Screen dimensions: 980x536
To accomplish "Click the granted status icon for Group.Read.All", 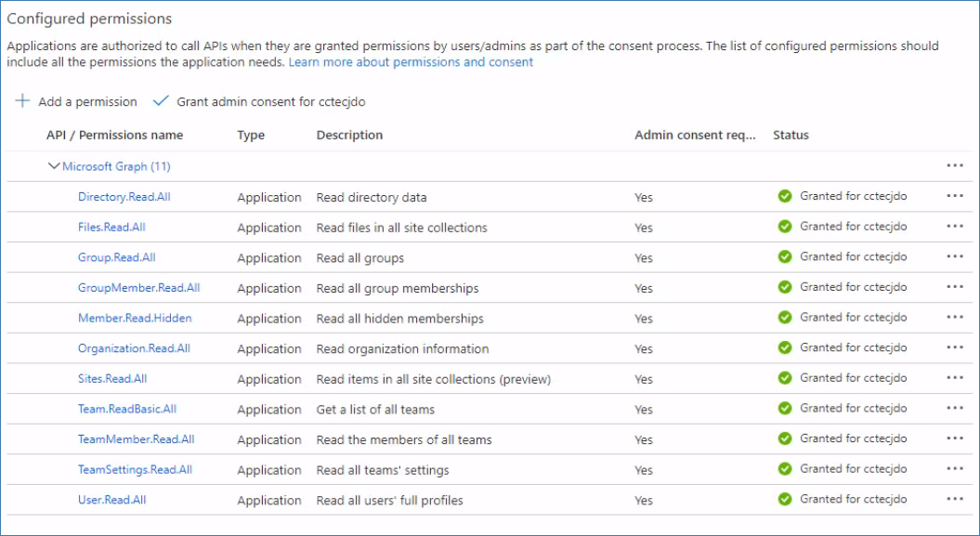I will tap(785, 256).
